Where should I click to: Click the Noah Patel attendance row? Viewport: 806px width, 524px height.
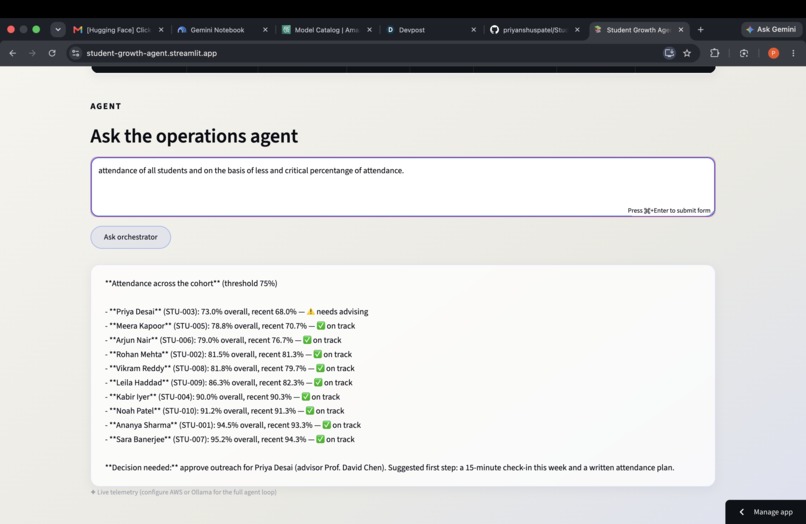pos(225,411)
